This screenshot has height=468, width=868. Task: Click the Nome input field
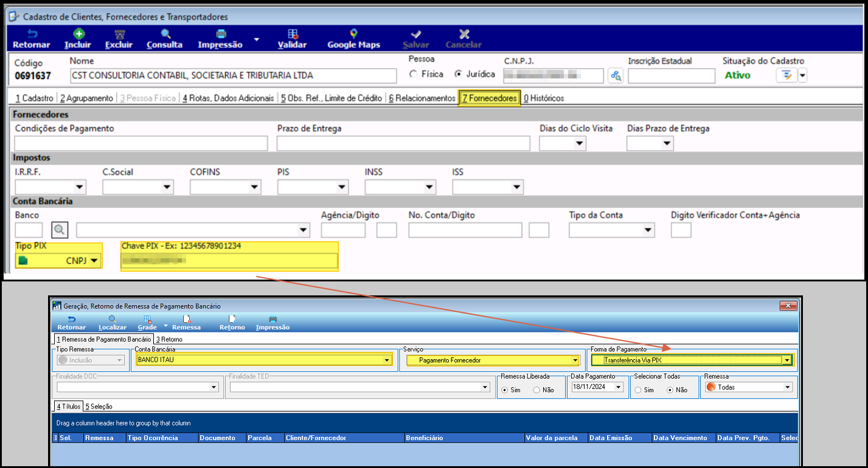(x=232, y=76)
